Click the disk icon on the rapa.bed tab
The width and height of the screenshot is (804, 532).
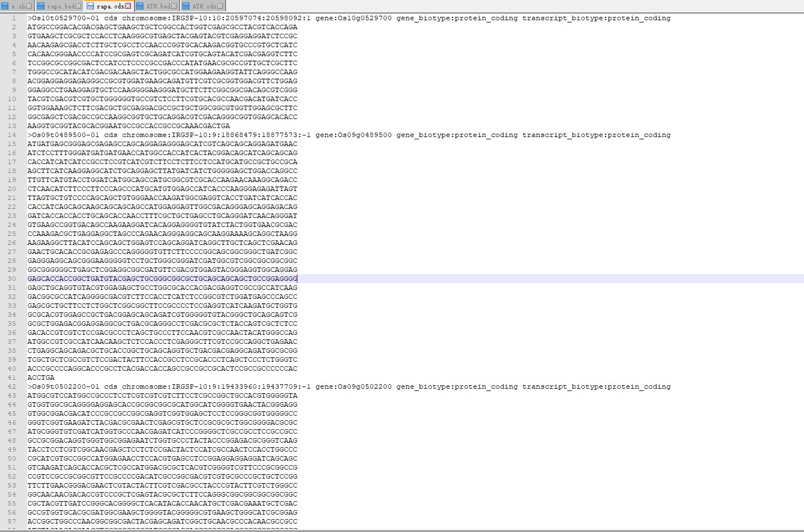click(41, 6)
